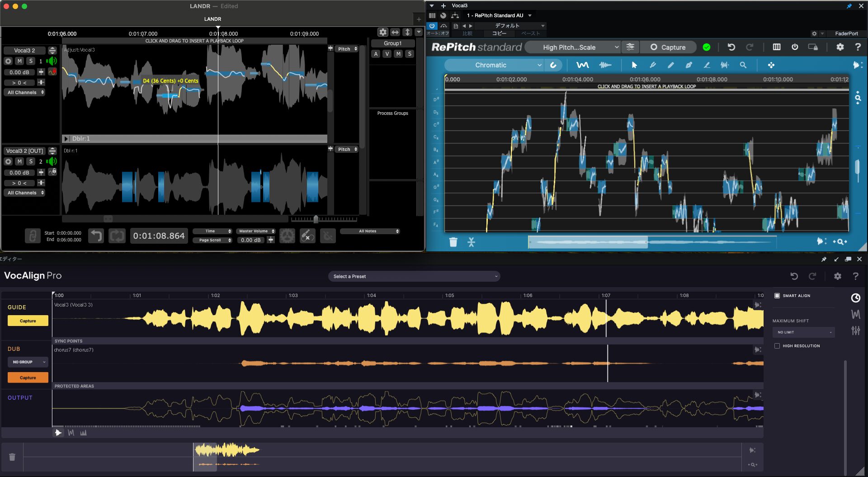Solo the Vocal3 2 track

tap(31, 61)
